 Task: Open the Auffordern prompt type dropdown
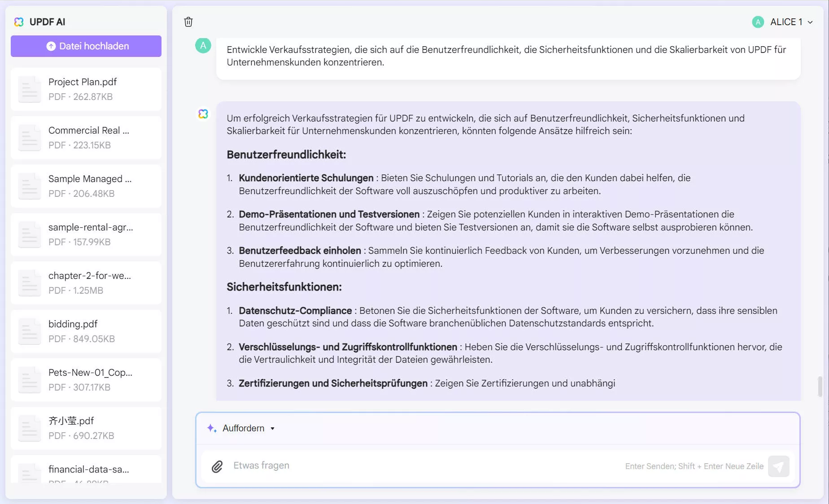(272, 429)
